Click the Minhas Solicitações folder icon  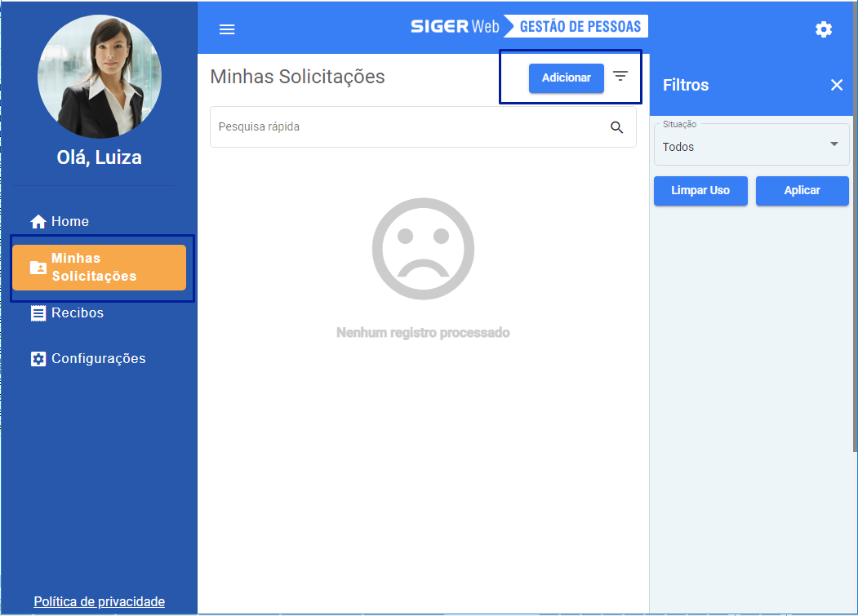point(38,268)
